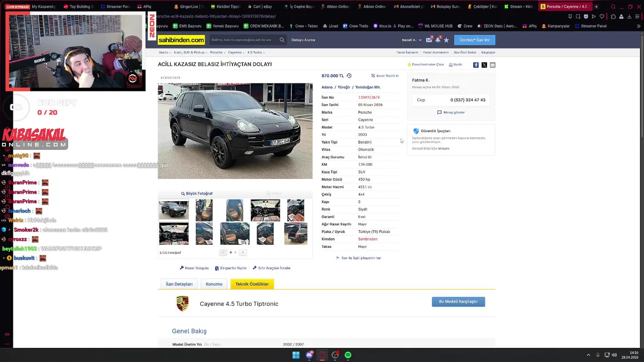Show more bookmarks with the double chevron
This screenshot has height=362, width=644.
[638, 26]
